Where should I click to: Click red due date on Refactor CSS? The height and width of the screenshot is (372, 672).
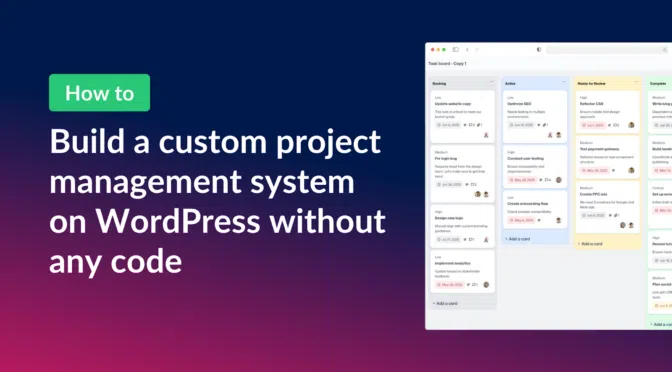[x=593, y=125]
